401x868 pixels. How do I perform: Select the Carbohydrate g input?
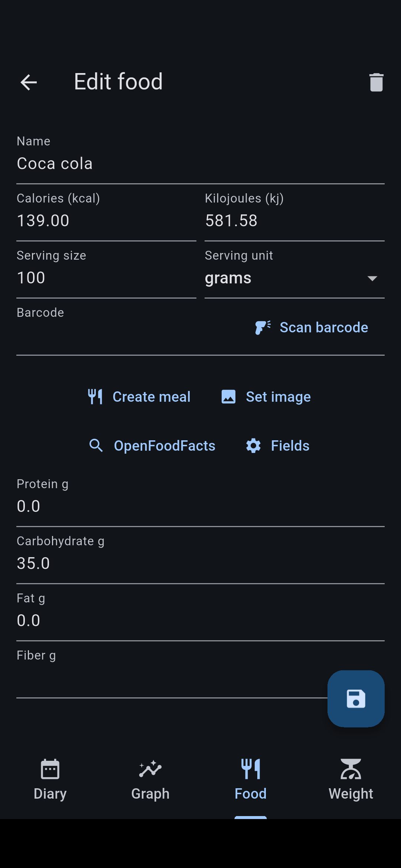point(200,563)
